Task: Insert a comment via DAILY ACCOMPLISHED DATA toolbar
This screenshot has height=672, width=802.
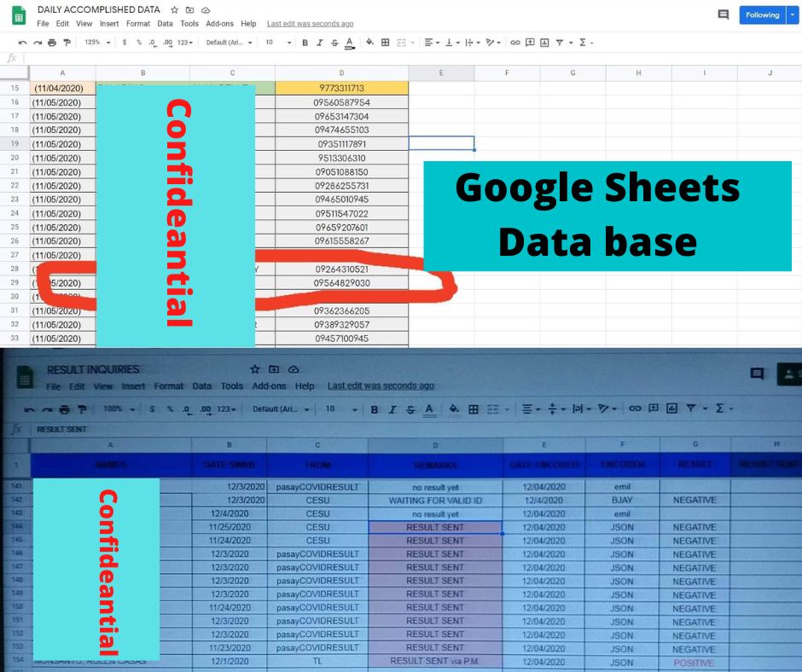Action: point(530,43)
